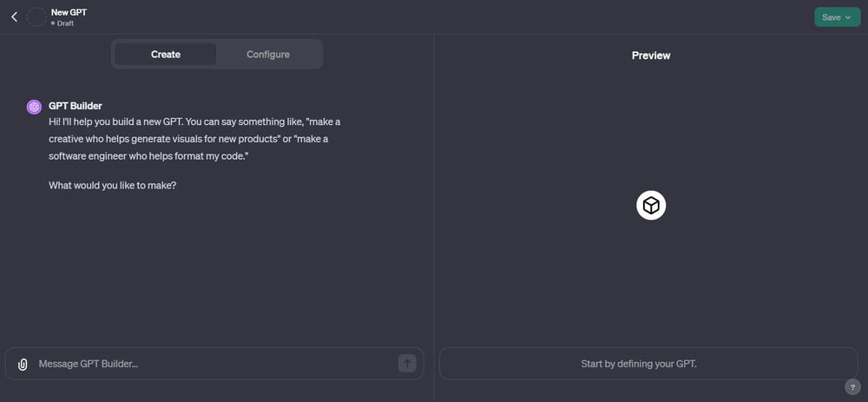Open help via the question mark icon
This screenshot has height=402, width=868.
(852, 386)
